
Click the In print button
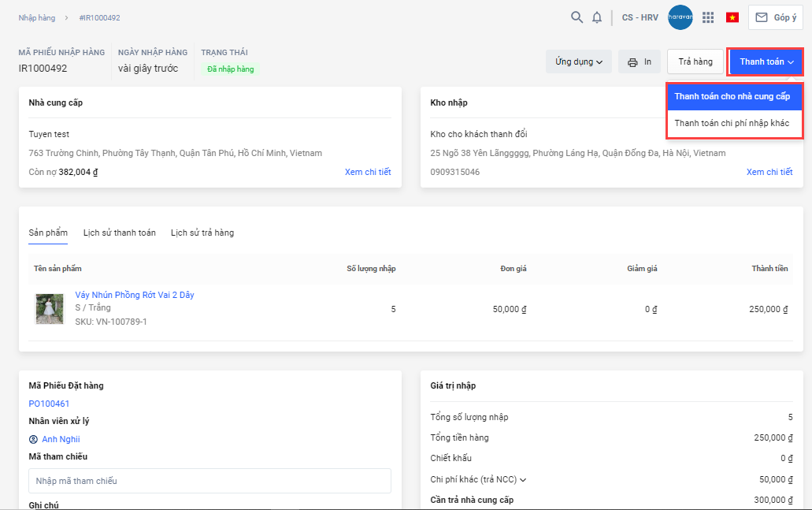click(x=639, y=61)
